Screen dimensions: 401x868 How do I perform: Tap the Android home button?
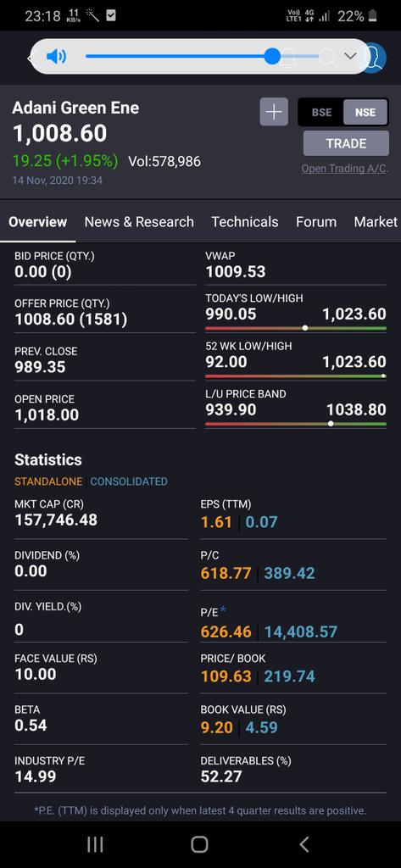click(x=199, y=844)
